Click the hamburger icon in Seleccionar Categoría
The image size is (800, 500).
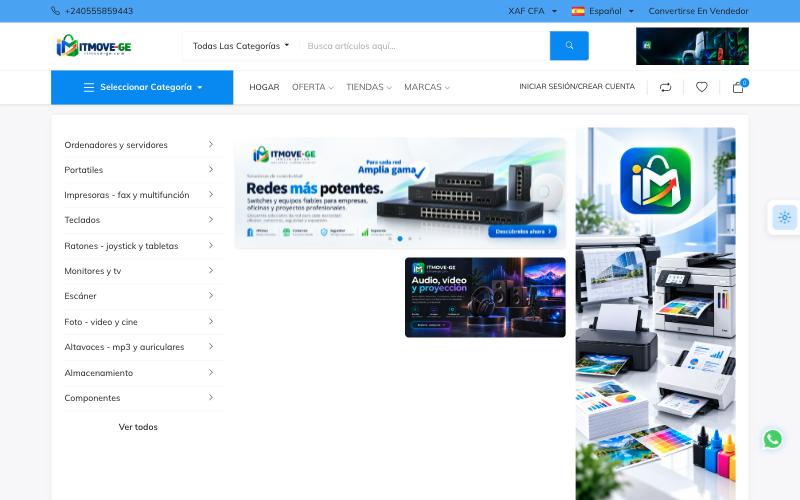[x=89, y=87]
